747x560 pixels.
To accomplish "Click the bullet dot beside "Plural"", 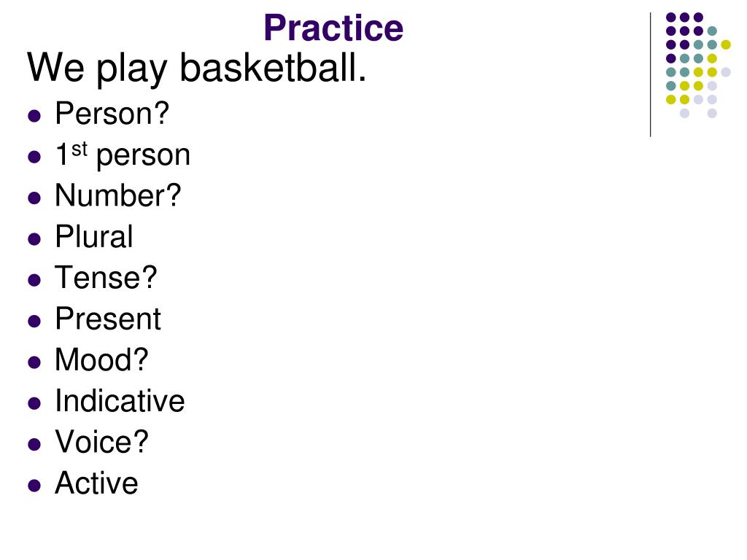I will pos(34,238).
